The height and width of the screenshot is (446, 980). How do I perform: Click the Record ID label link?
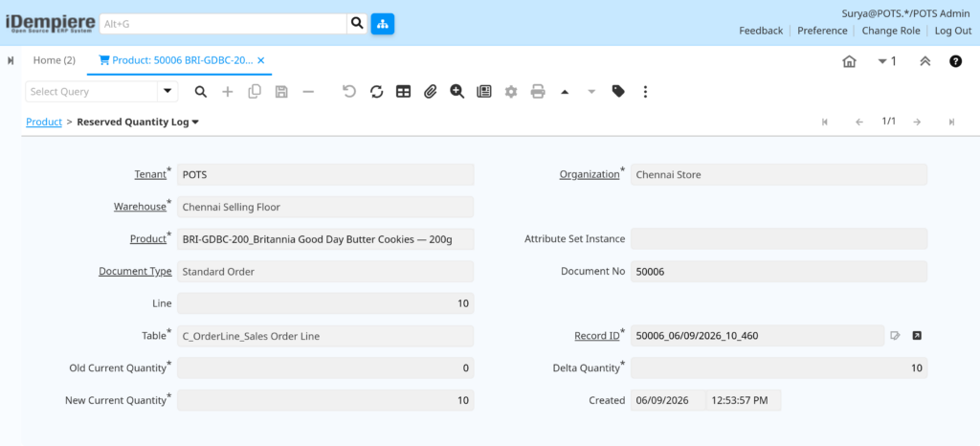tap(597, 335)
